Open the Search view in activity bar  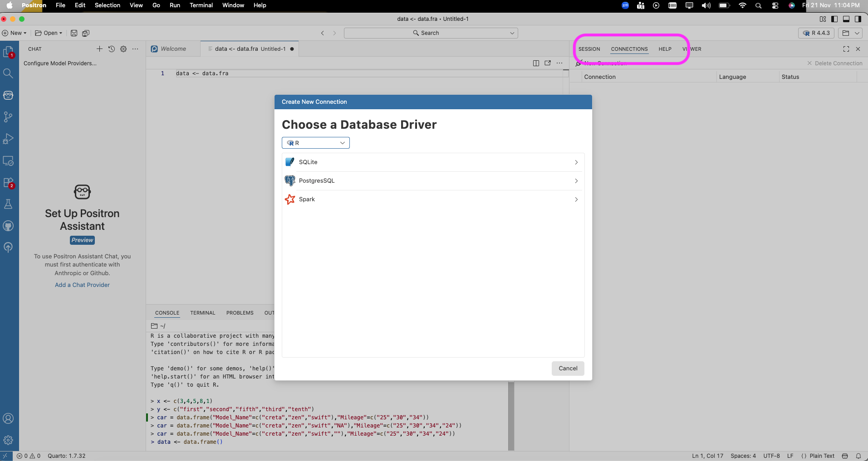tap(8, 73)
